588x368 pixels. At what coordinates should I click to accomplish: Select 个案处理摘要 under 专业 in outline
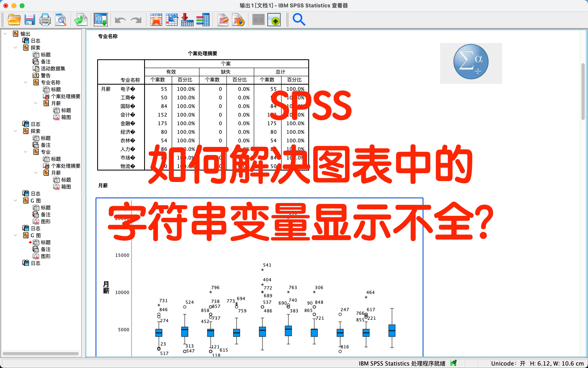pos(66,166)
